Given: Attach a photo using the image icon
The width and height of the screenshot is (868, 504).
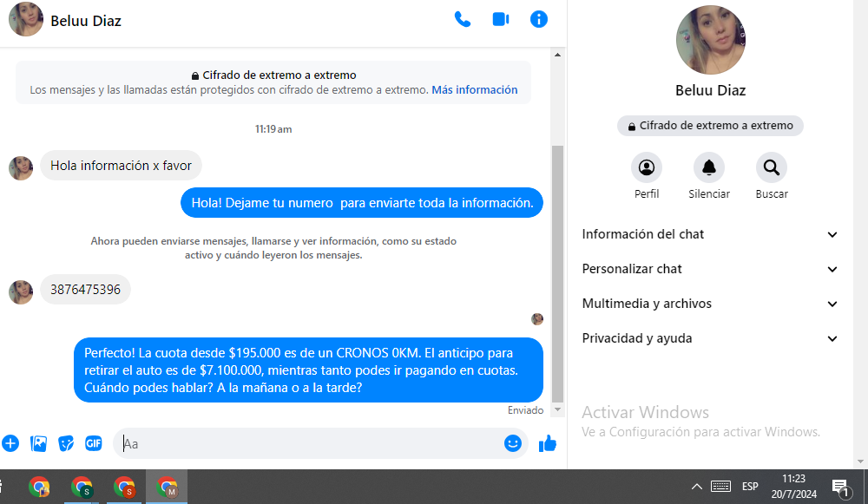Looking at the screenshot, I should (38, 443).
